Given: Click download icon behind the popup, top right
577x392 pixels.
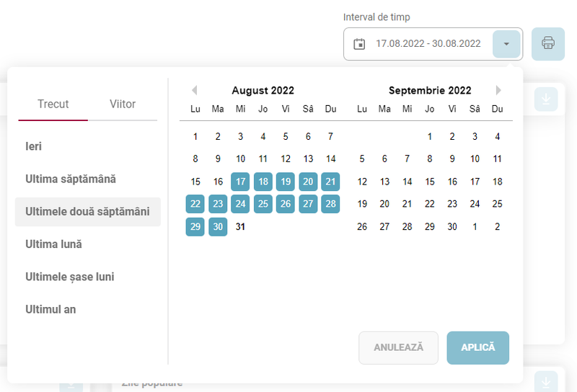Looking at the screenshot, I should [546, 99].
